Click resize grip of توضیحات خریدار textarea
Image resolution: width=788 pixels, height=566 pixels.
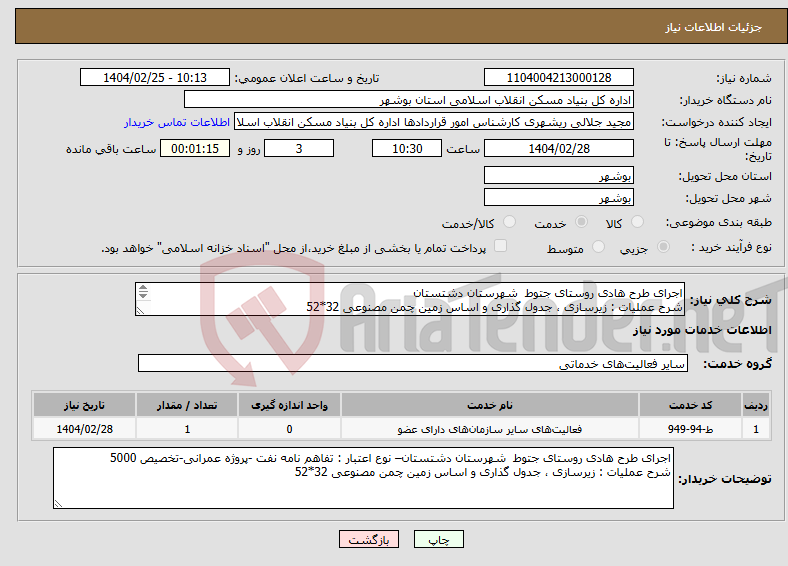[x=58, y=503]
